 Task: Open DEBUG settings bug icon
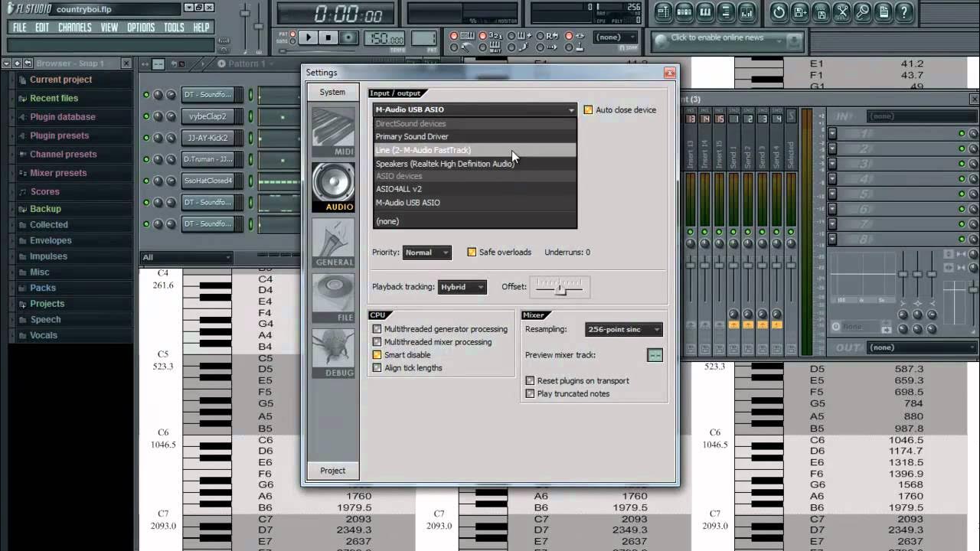[x=333, y=353]
